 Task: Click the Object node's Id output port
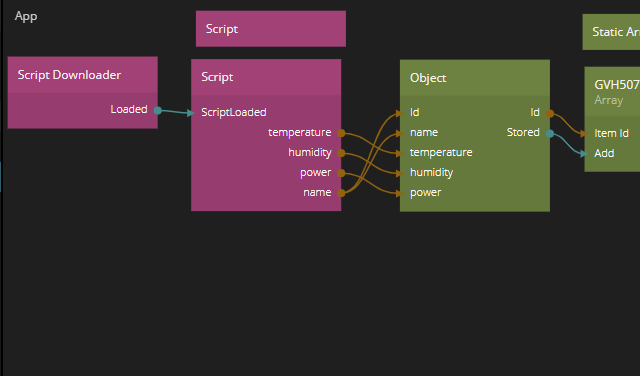tap(550, 113)
